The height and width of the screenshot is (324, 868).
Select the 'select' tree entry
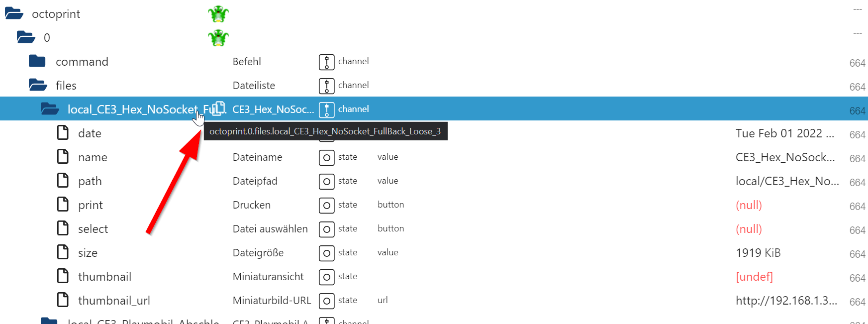click(93, 229)
